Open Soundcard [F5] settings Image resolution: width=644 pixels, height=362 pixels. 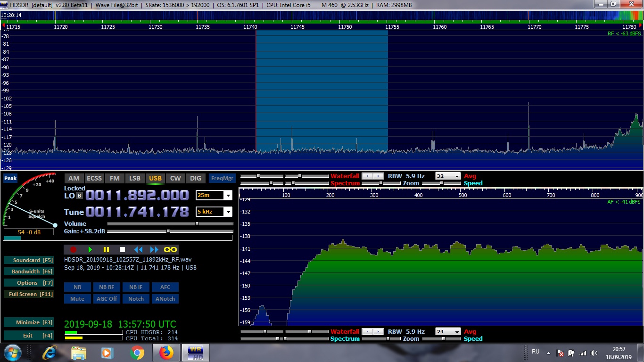(x=28, y=260)
